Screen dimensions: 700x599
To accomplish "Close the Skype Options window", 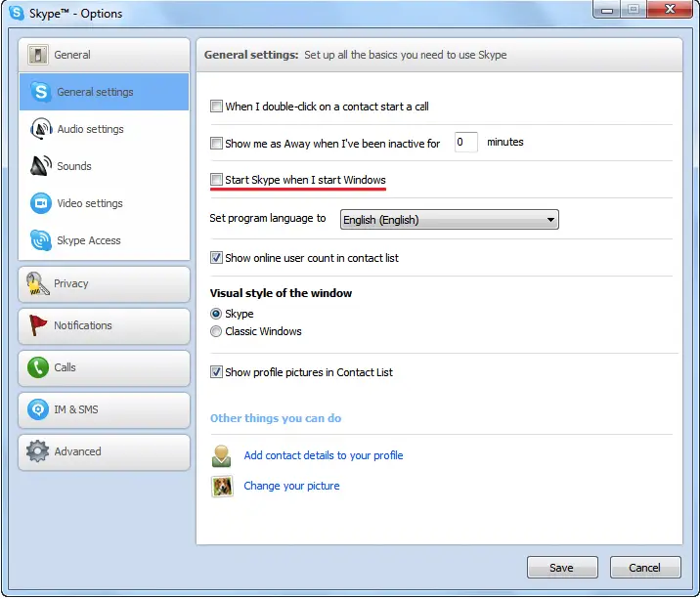I will (x=670, y=9).
